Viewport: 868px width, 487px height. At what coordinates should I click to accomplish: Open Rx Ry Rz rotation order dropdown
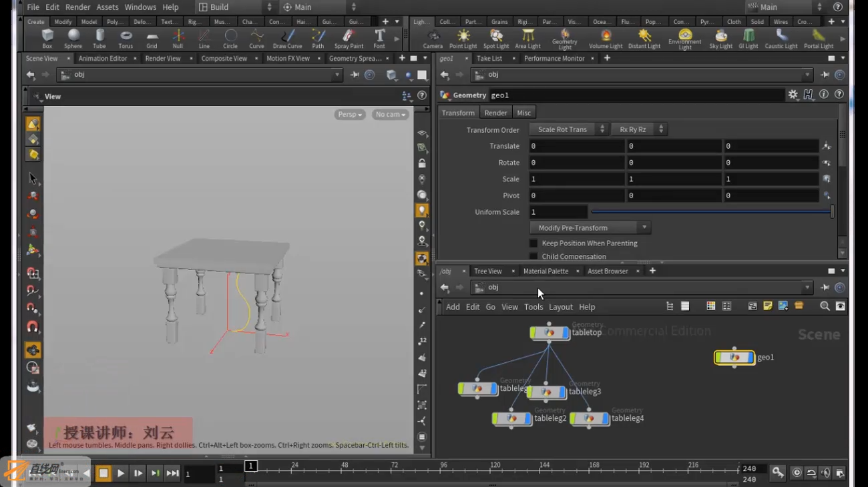[x=639, y=129]
